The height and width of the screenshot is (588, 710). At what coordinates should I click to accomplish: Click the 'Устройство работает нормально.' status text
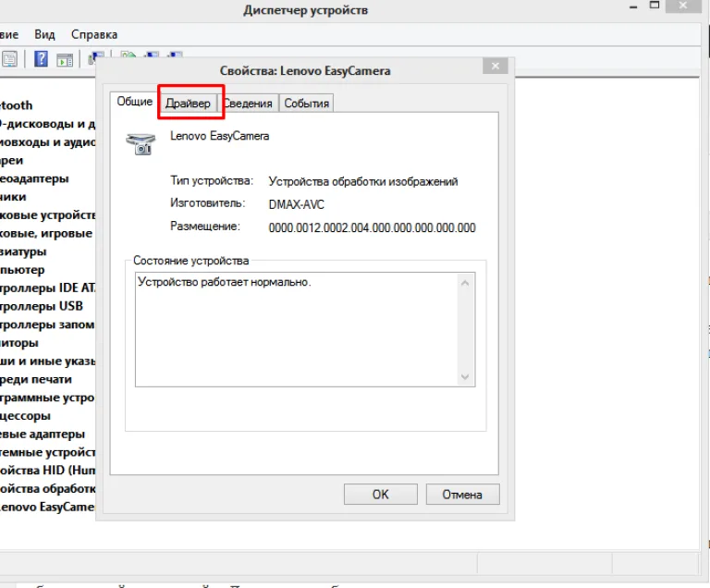[224, 282]
